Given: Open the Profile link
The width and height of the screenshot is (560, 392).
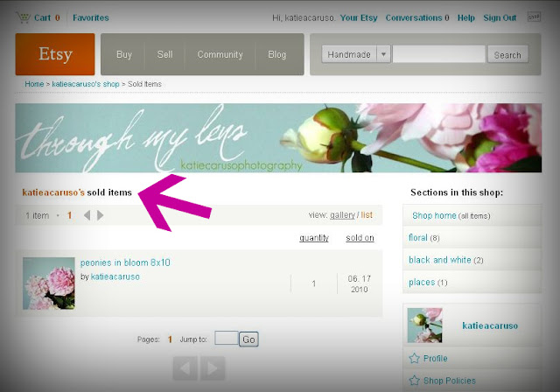Looking at the screenshot, I should (x=436, y=359).
